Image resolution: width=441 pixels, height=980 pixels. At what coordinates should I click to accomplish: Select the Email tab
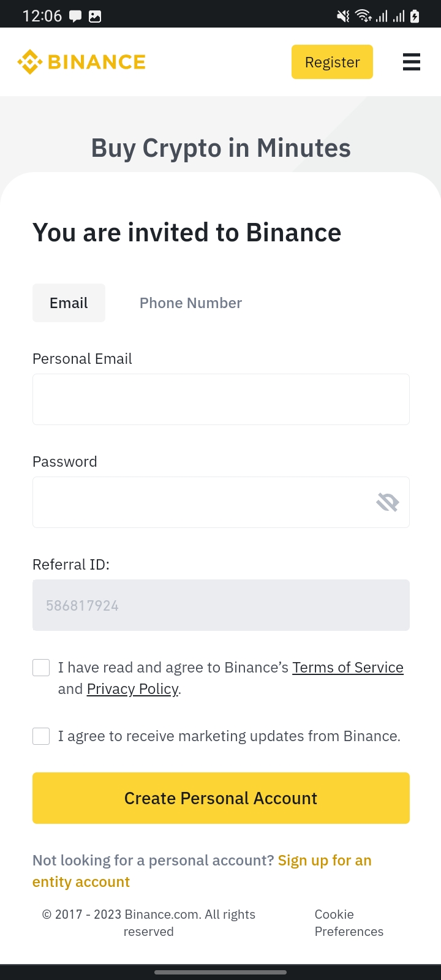[69, 303]
